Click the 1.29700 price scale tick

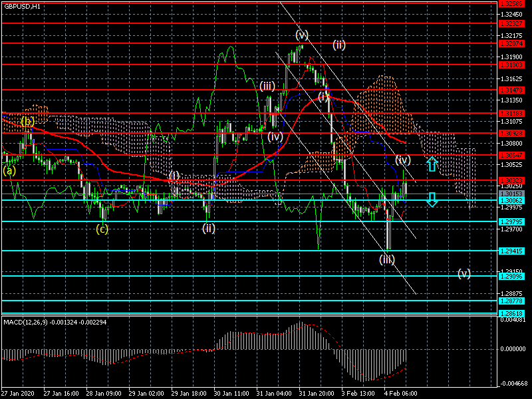pos(511,229)
